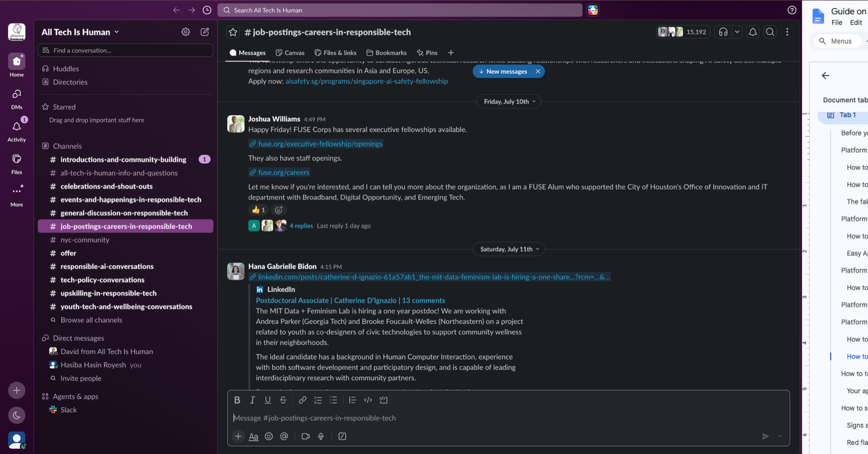Insert link in message

(303, 400)
